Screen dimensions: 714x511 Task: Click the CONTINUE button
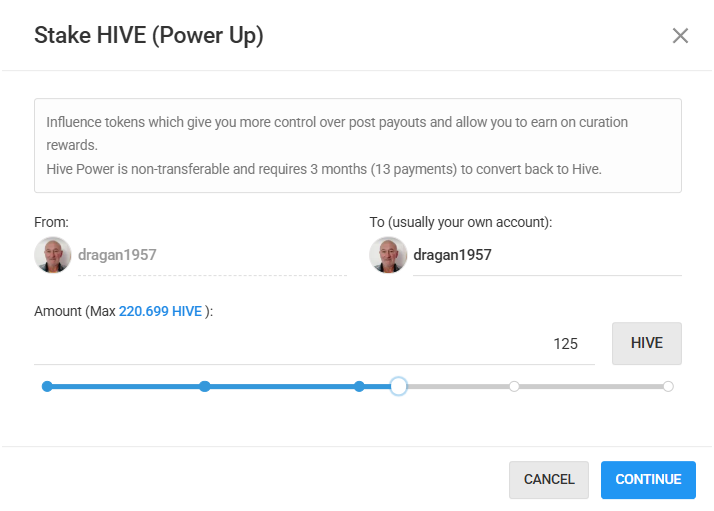coord(648,480)
